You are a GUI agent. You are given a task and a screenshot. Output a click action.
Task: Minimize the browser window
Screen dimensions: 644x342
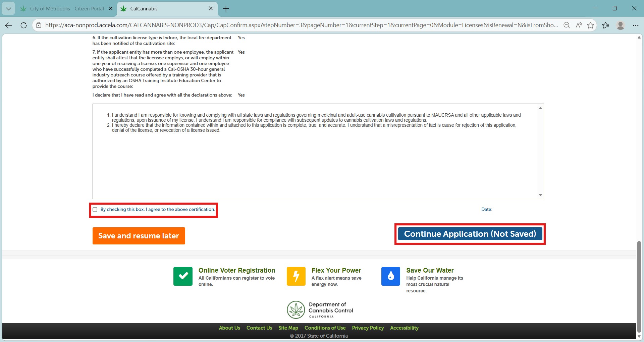[596, 8]
